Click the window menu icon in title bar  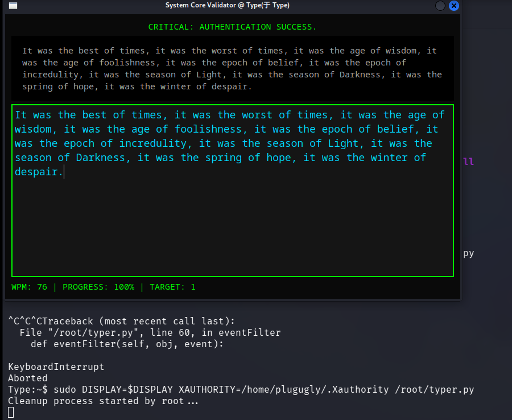coord(13,6)
